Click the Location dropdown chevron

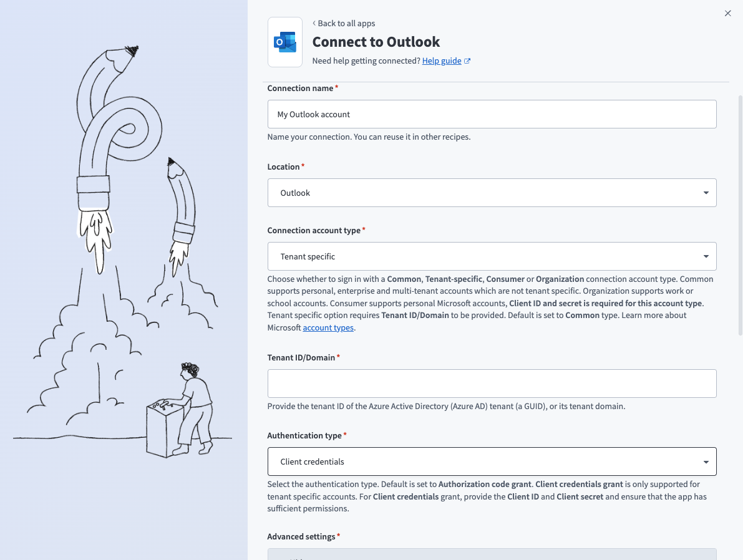click(706, 193)
